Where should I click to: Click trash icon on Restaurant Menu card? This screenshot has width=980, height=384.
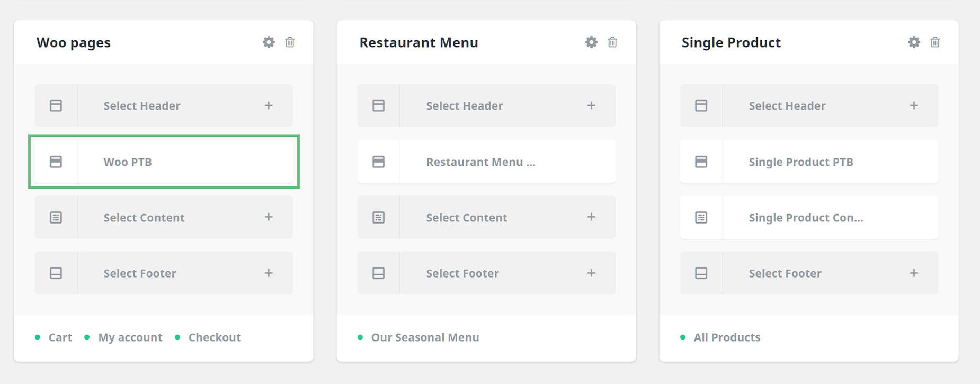coord(612,42)
